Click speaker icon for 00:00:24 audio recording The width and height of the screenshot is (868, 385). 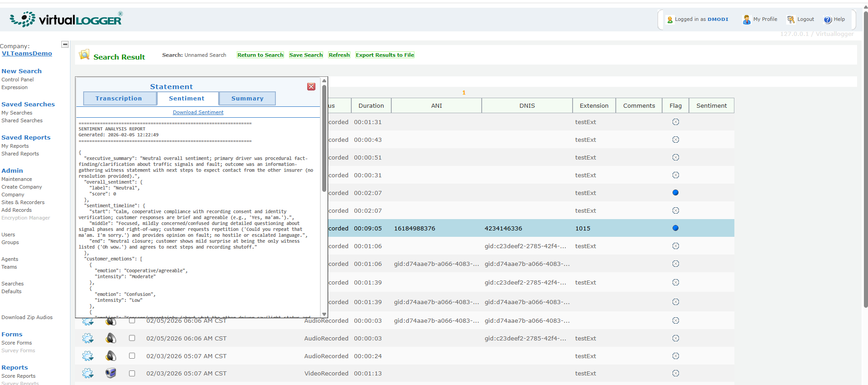pyautogui.click(x=111, y=356)
